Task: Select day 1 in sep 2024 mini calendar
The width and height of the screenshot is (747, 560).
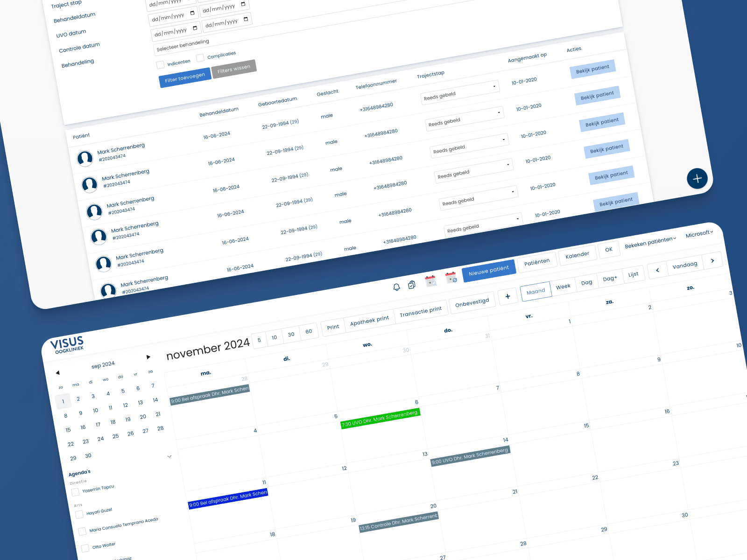Action: coord(63,401)
